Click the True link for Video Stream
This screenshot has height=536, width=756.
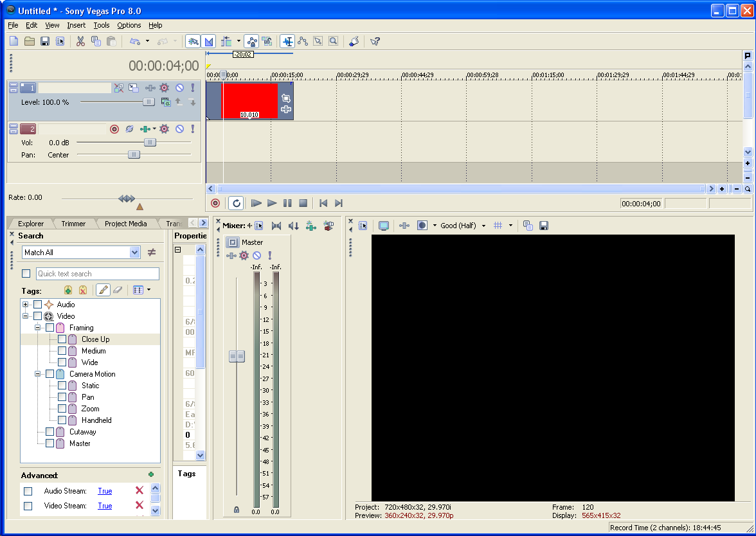105,506
